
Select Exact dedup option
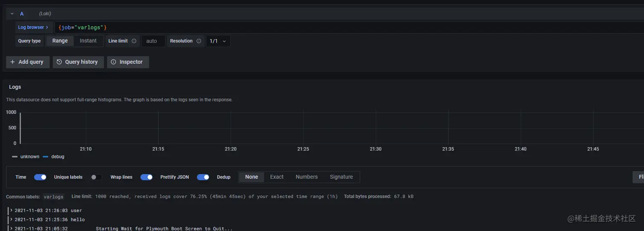pyautogui.click(x=277, y=177)
